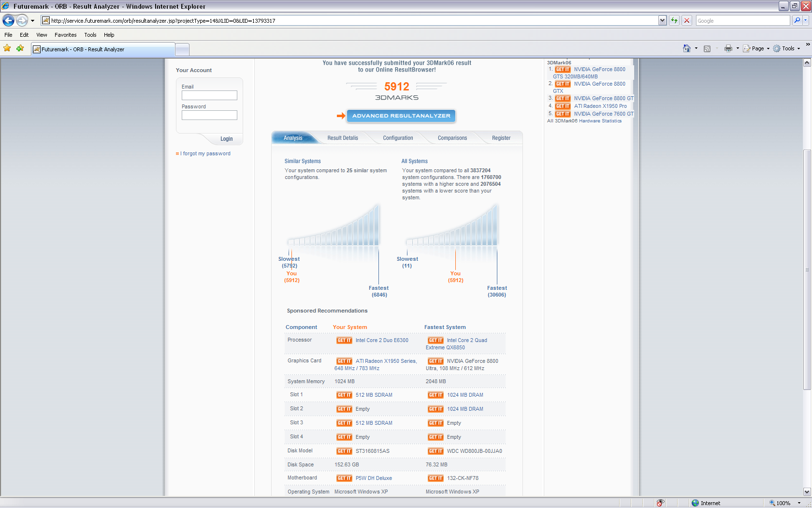This screenshot has height=508, width=812.
Task: Open the command bar Tools dropdown
Action: tap(786, 48)
